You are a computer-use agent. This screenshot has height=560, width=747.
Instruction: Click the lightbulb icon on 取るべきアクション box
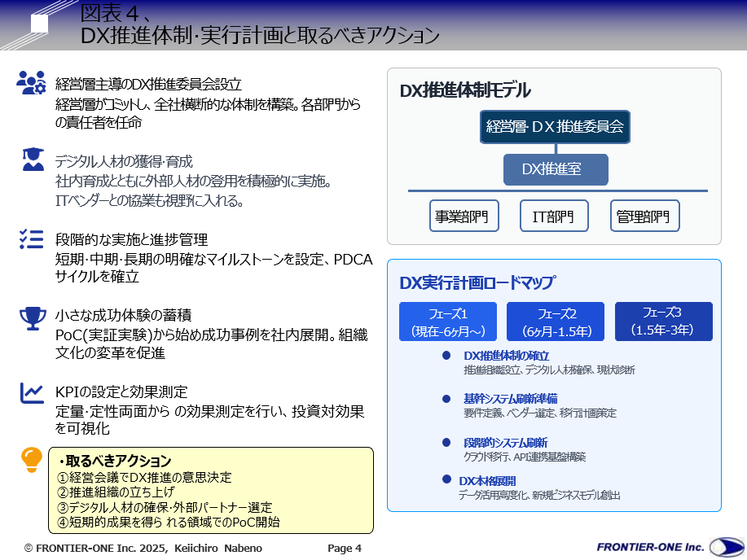pos(31,461)
